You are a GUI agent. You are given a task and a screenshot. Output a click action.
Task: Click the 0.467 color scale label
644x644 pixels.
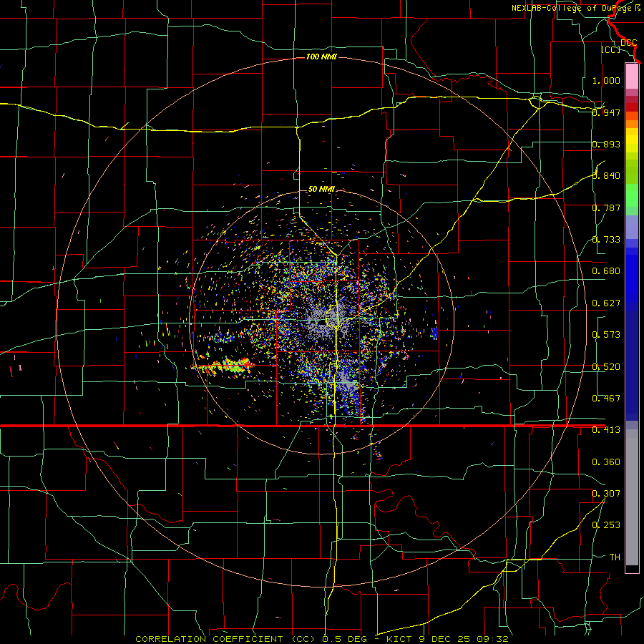coord(606,399)
